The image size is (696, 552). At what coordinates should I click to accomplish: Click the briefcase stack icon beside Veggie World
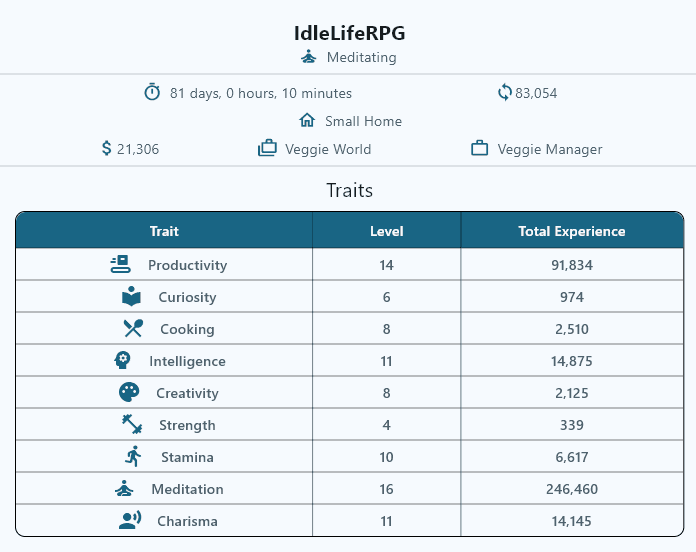[x=267, y=148]
